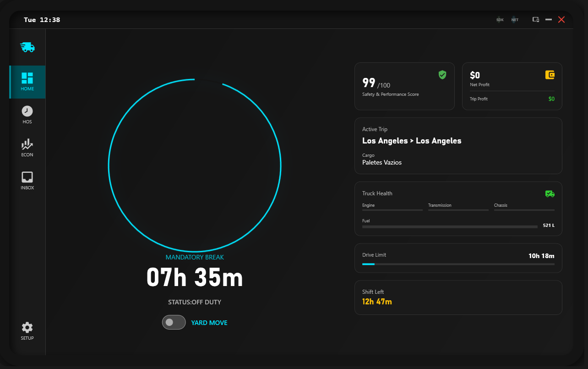588x369 pixels.
Task: Click the NET status indicator
Action: [515, 20]
